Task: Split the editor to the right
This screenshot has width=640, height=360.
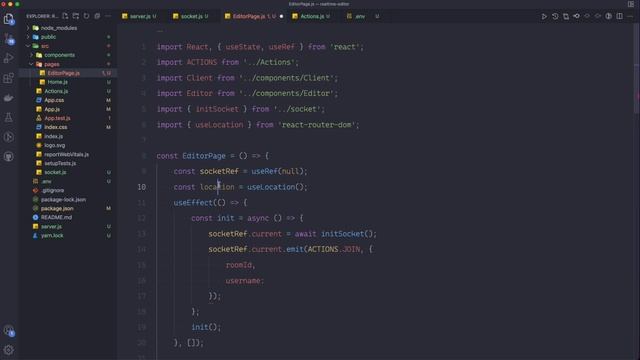Action: pyautogui.click(x=620, y=16)
